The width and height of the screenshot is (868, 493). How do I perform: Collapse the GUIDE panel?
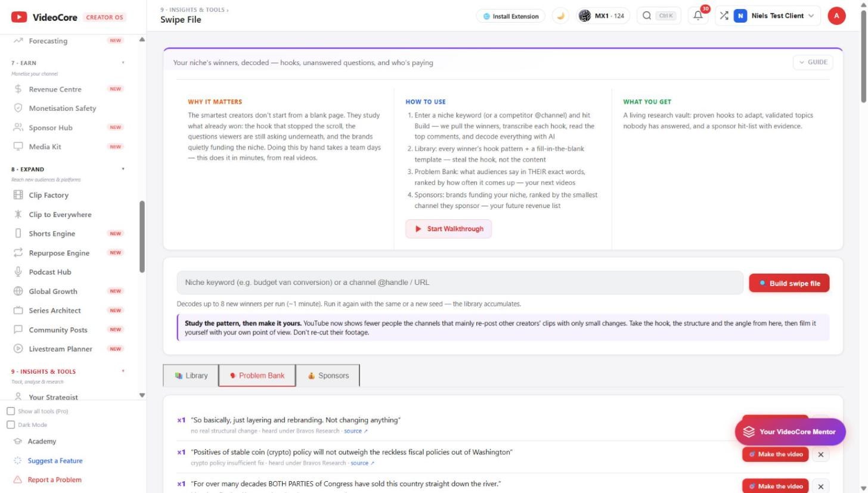click(813, 62)
